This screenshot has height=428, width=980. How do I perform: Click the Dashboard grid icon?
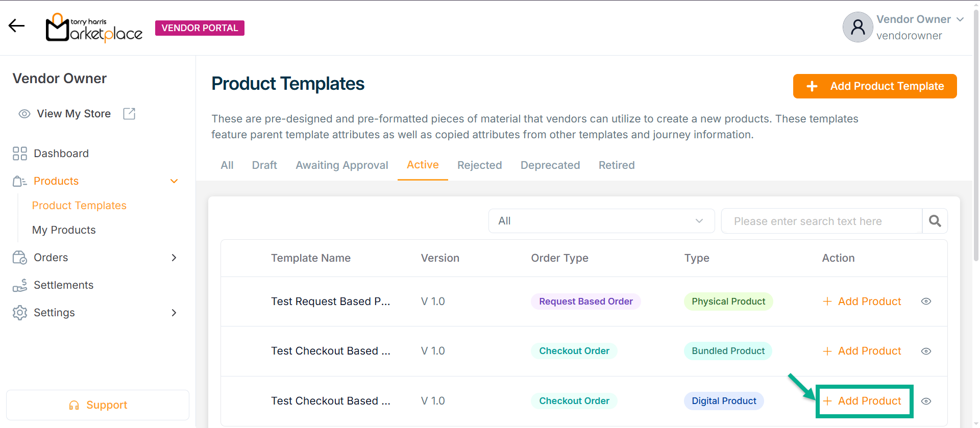pyautogui.click(x=20, y=154)
